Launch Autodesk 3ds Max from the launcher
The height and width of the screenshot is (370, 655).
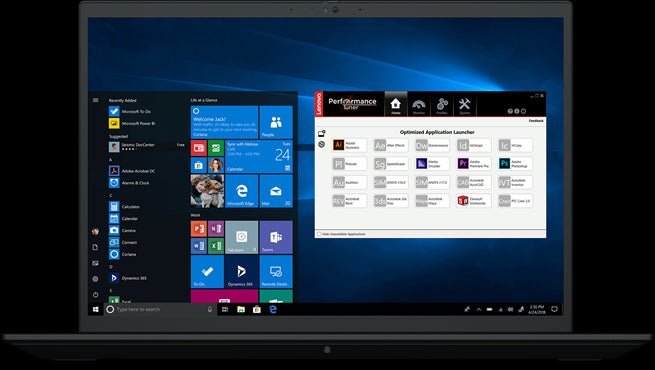coord(391,201)
